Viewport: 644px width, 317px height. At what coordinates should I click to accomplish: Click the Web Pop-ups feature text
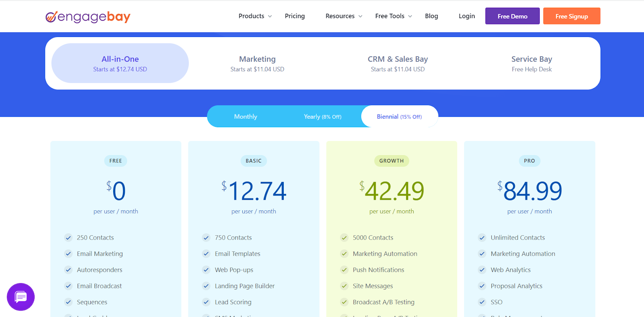point(234,270)
